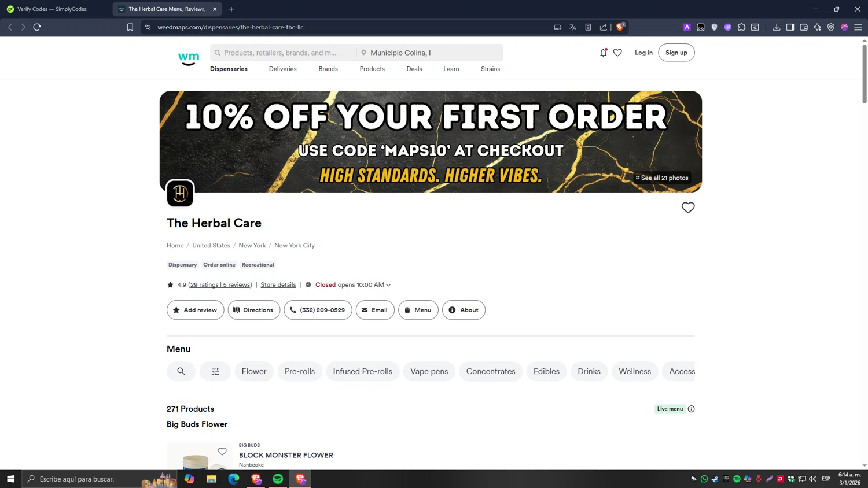
Task: Click The Herbal Care logo avatar
Action: click(180, 193)
